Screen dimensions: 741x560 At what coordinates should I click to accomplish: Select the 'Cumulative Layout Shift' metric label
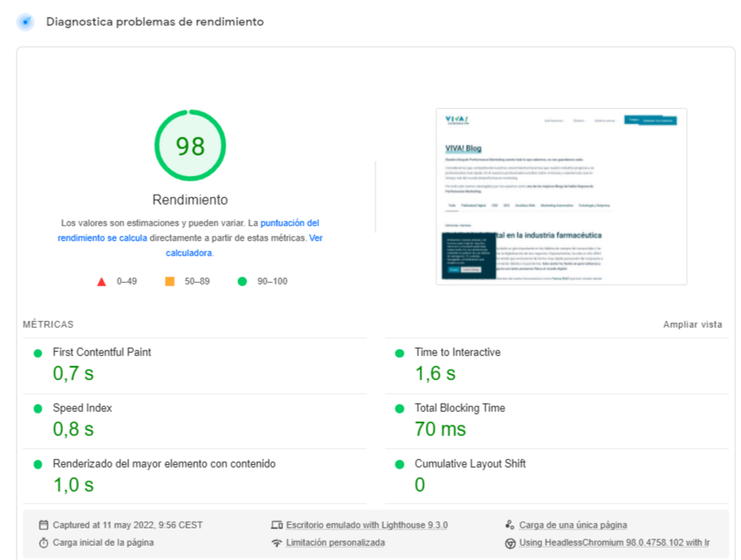(470, 463)
